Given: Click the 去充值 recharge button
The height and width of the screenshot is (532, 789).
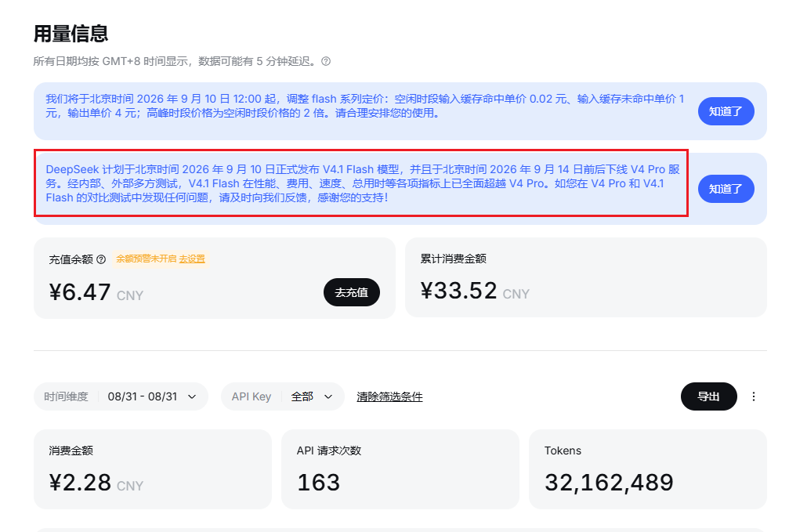Looking at the screenshot, I should 351,292.
